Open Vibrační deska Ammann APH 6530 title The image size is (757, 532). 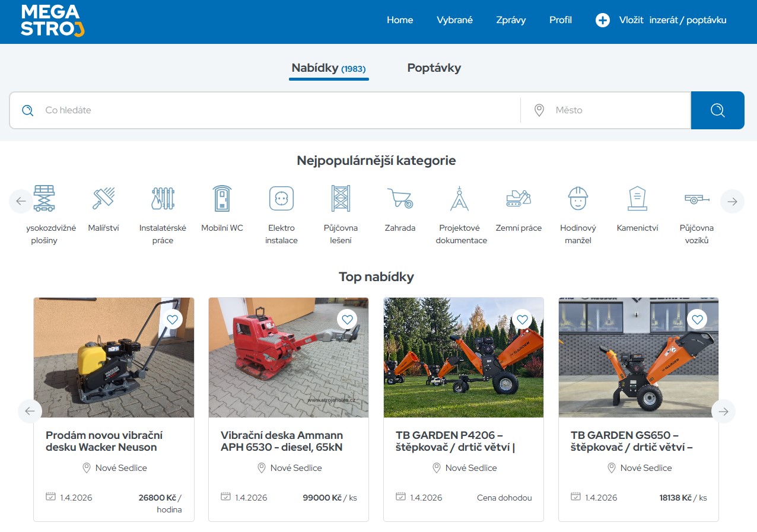click(x=282, y=441)
